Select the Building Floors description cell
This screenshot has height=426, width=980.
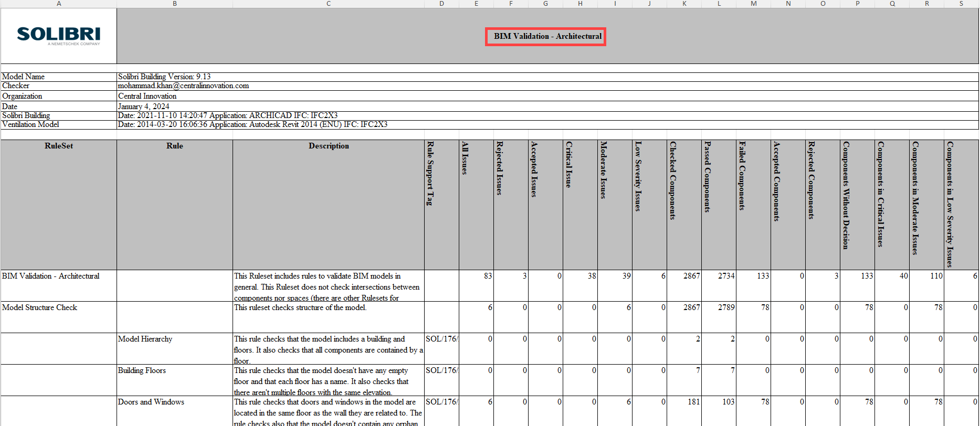329,380
